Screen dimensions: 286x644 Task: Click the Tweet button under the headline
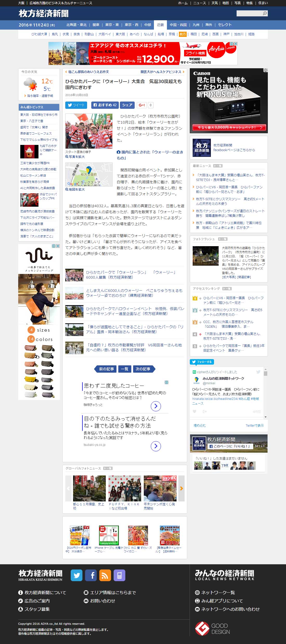pyautogui.click(x=76, y=105)
